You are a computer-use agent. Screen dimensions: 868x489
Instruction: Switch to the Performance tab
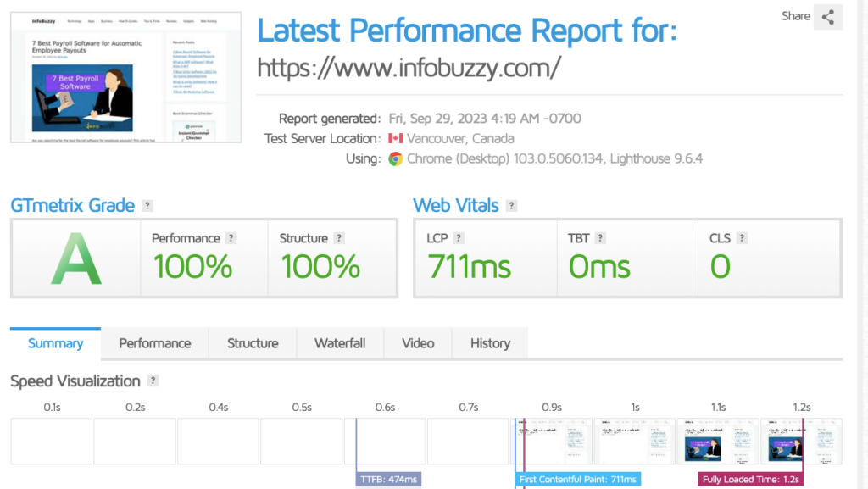tap(154, 343)
